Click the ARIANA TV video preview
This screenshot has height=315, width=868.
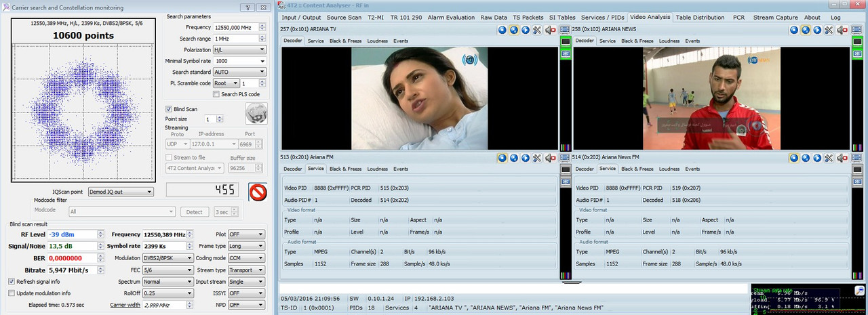(419, 98)
